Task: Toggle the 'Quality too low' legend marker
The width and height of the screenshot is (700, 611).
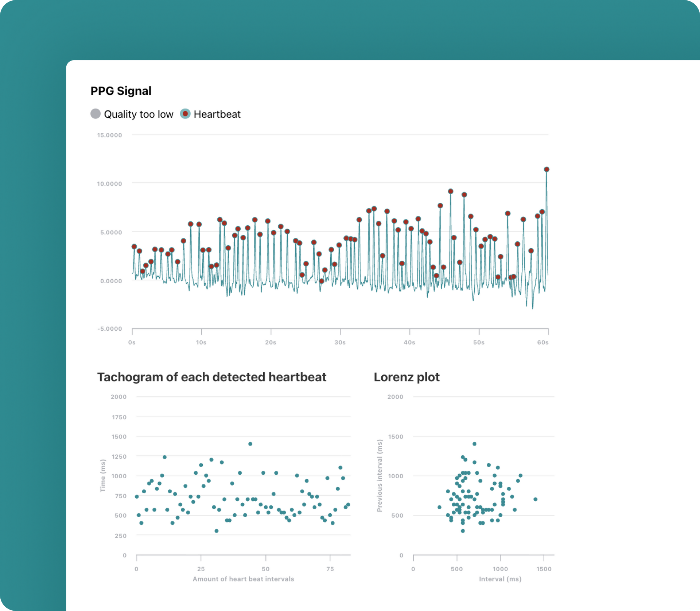Action: point(96,114)
